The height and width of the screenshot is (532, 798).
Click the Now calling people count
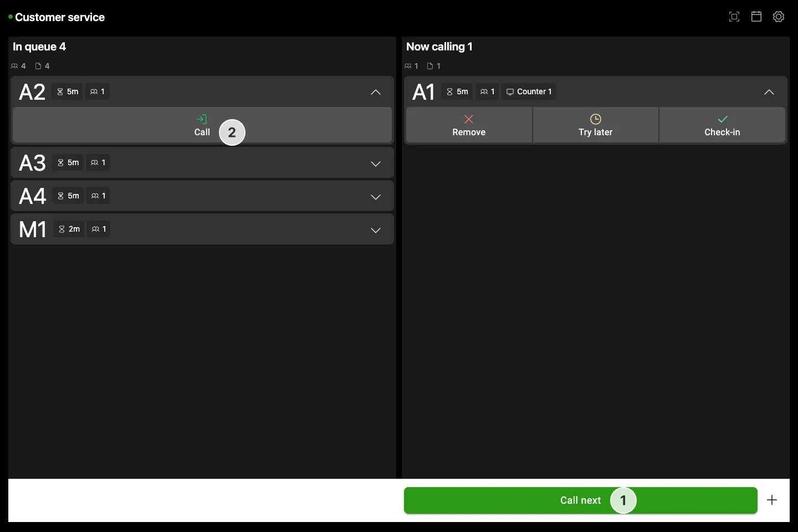tap(412, 66)
